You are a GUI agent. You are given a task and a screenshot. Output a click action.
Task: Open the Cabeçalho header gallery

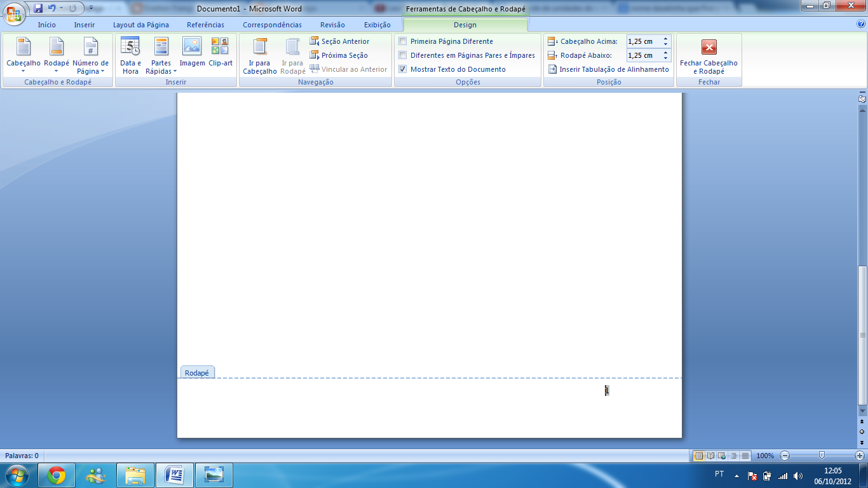[24, 55]
